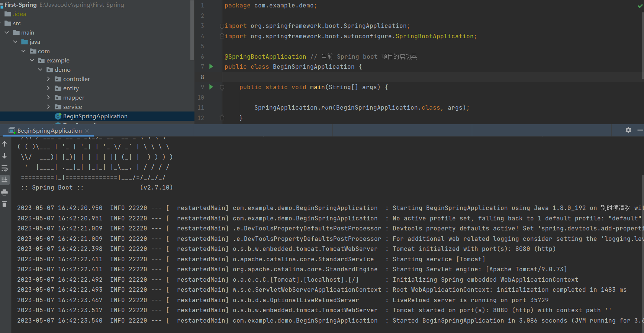Click the @SpringBootApplication annotation
Image resolution: width=644 pixels, height=333 pixels.
click(x=265, y=56)
